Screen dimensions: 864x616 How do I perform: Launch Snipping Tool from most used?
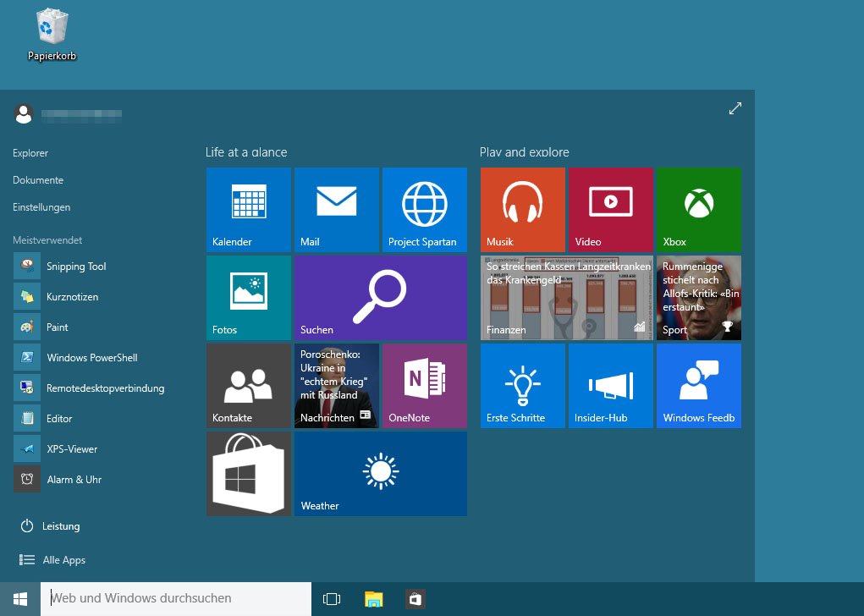click(60, 267)
